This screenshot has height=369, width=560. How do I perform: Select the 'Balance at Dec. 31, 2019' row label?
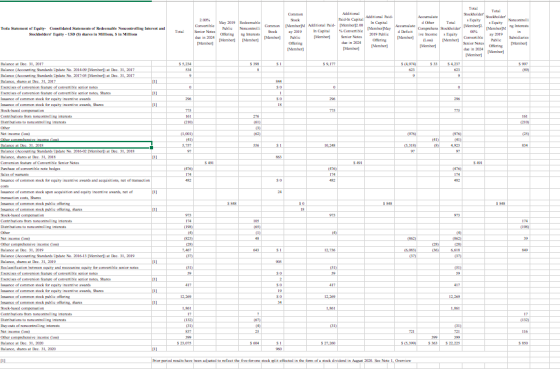click(22, 250)
